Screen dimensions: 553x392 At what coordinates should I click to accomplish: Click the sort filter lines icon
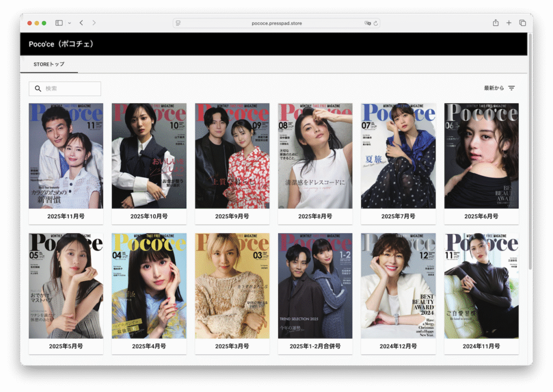coord(511,88)
